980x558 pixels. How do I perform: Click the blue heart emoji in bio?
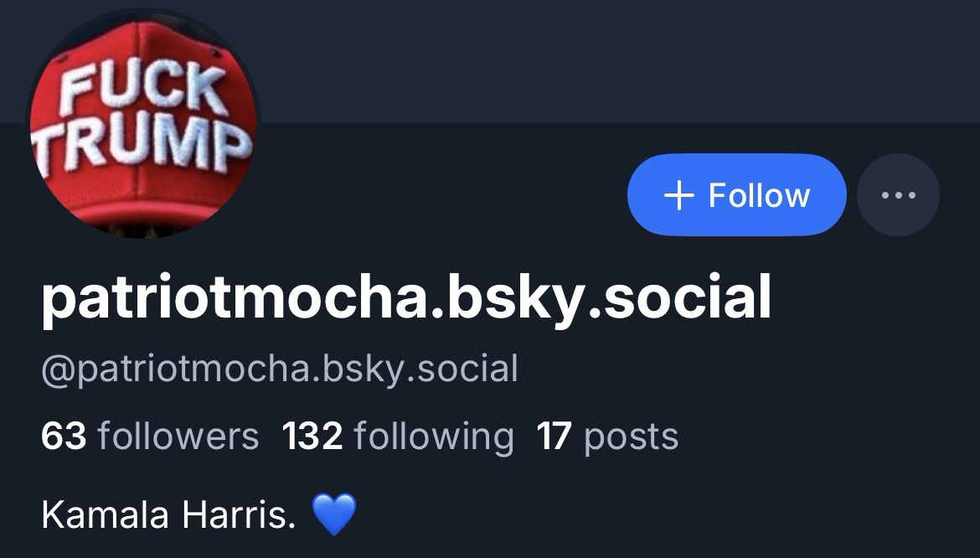point(334,514)
